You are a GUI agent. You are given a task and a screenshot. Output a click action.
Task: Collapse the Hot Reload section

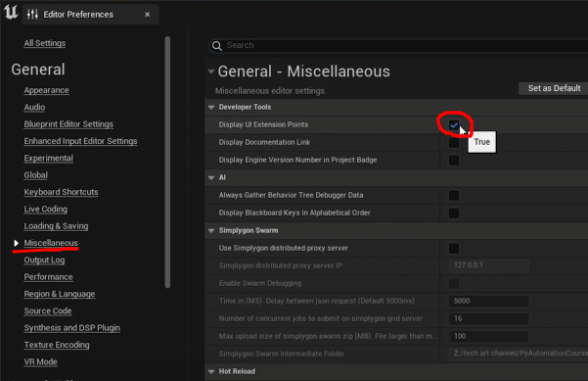click(211, 371)
